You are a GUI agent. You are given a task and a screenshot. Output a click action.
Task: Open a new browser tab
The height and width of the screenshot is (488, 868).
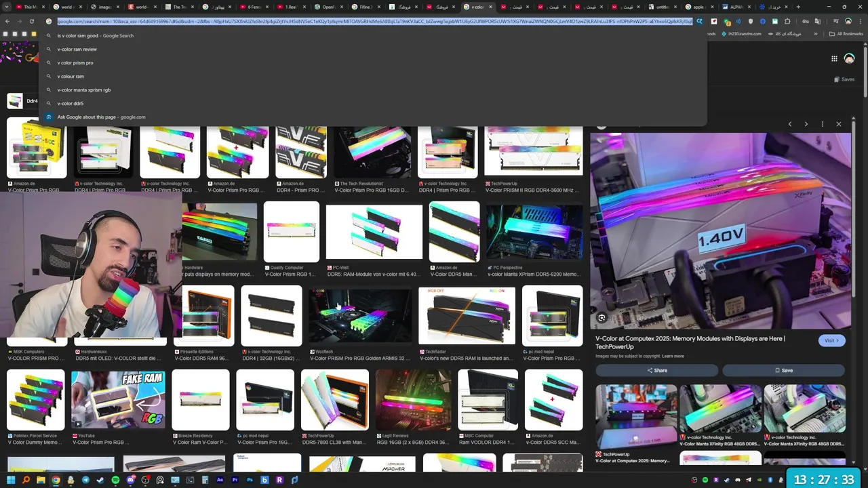[798, 7]
